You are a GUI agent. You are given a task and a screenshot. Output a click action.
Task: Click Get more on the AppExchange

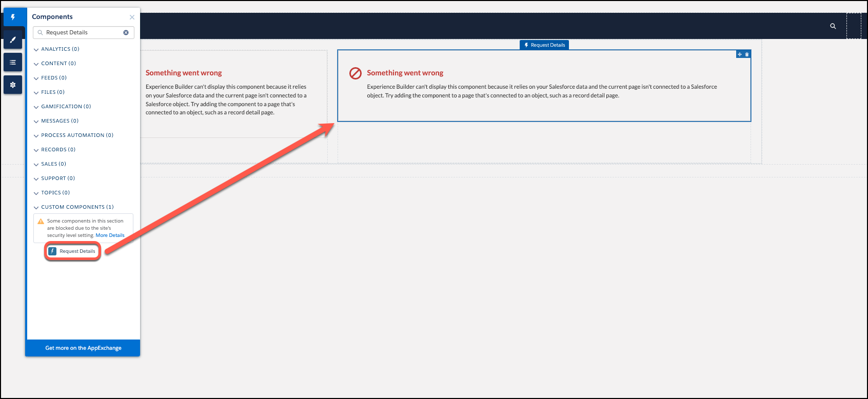pyautogui.click(x=83, y=348)
